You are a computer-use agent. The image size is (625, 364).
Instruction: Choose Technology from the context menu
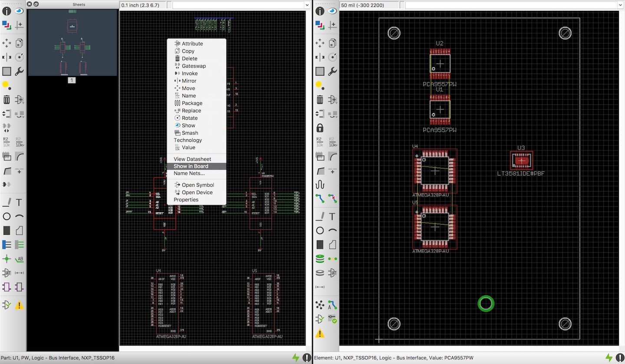tap(197, 140)
